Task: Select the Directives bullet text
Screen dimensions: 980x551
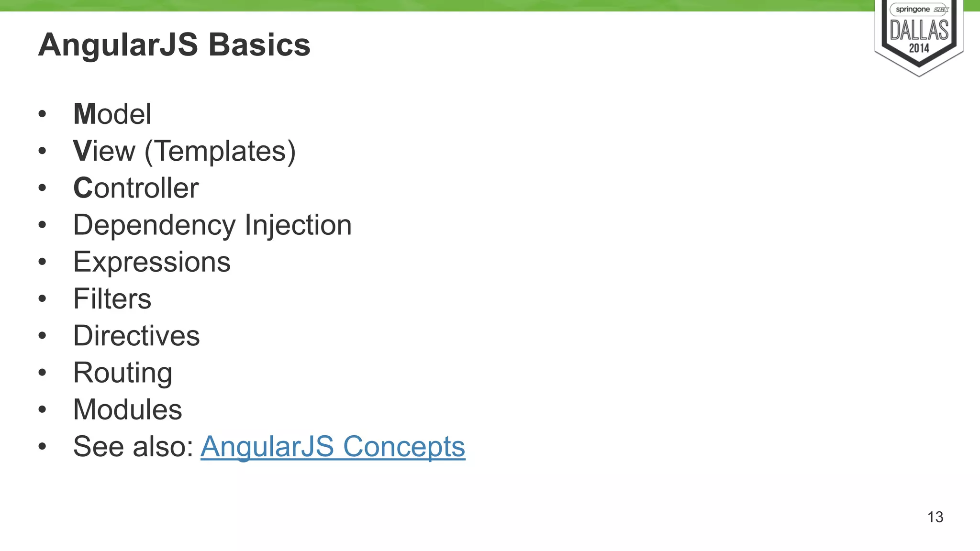Action: pos(136,336)
